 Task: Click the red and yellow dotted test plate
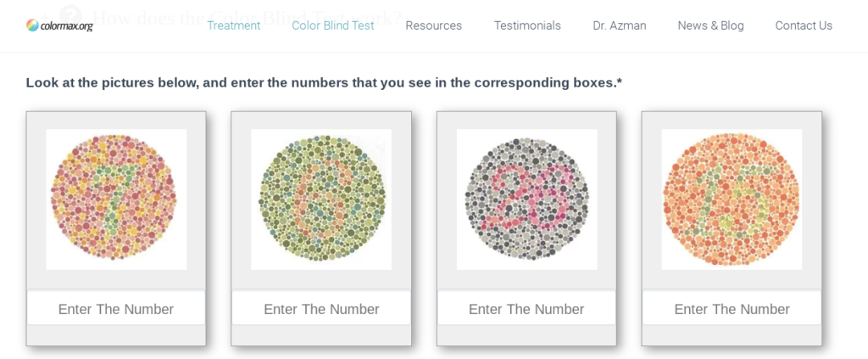[x=116, y=199]
